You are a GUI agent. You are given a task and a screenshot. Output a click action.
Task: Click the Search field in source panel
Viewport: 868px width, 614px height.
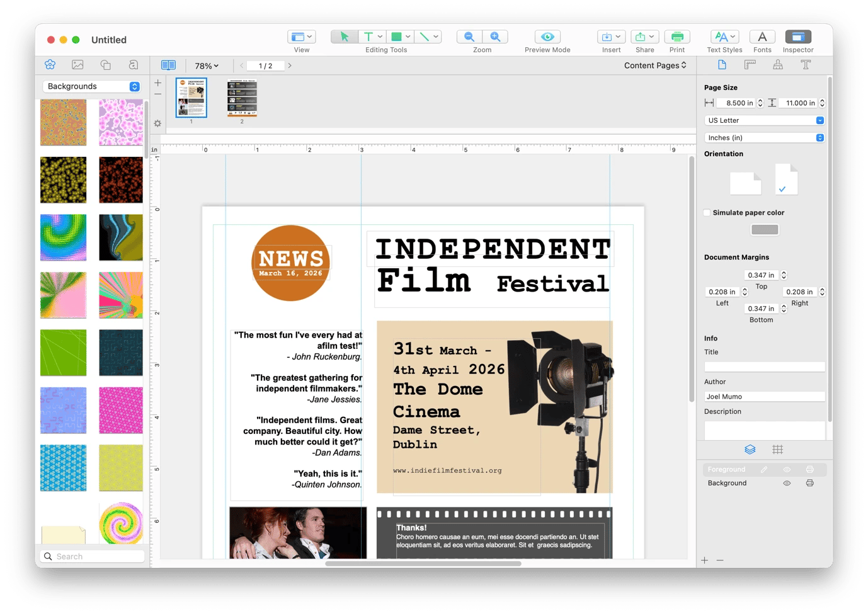[x=93, y=557]
